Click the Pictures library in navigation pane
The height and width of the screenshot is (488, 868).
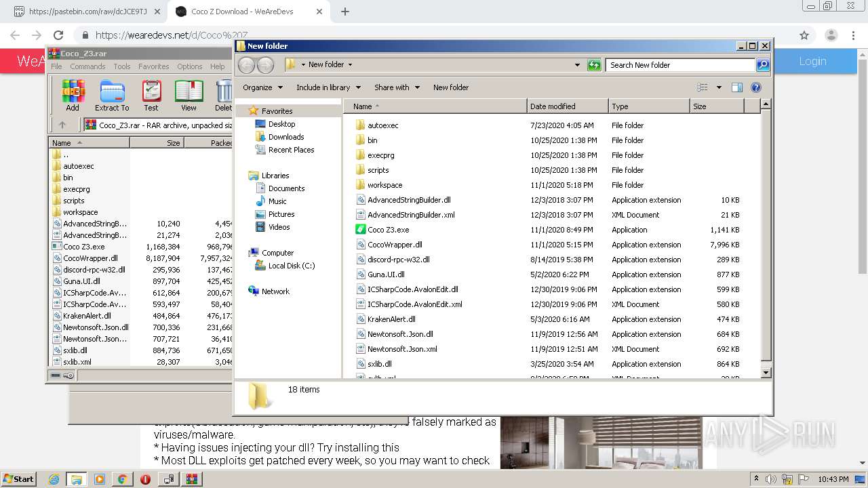tap(281, 214)
